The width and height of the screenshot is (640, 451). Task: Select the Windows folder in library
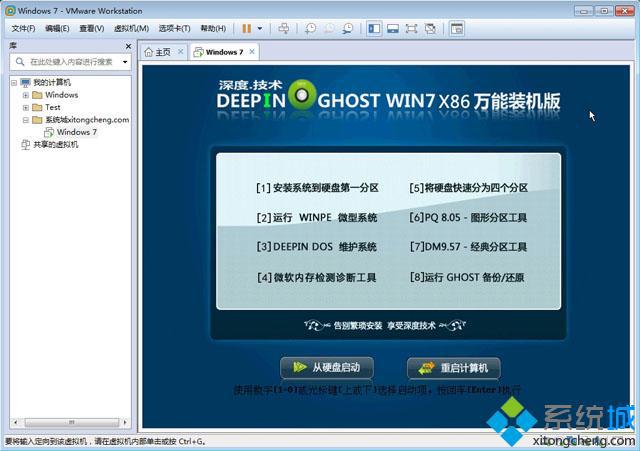click(x=62, y=95)
